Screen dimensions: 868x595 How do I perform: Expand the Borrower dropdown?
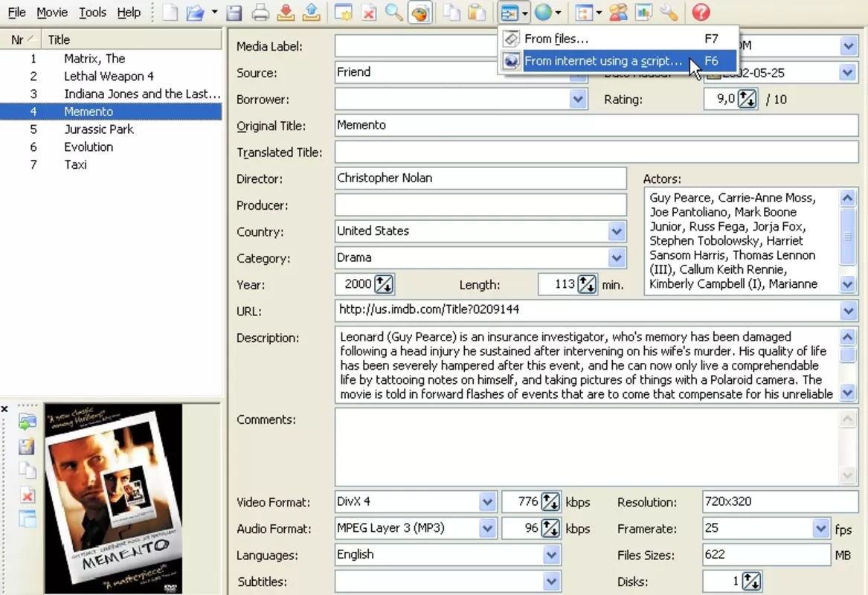coord(578,100)
